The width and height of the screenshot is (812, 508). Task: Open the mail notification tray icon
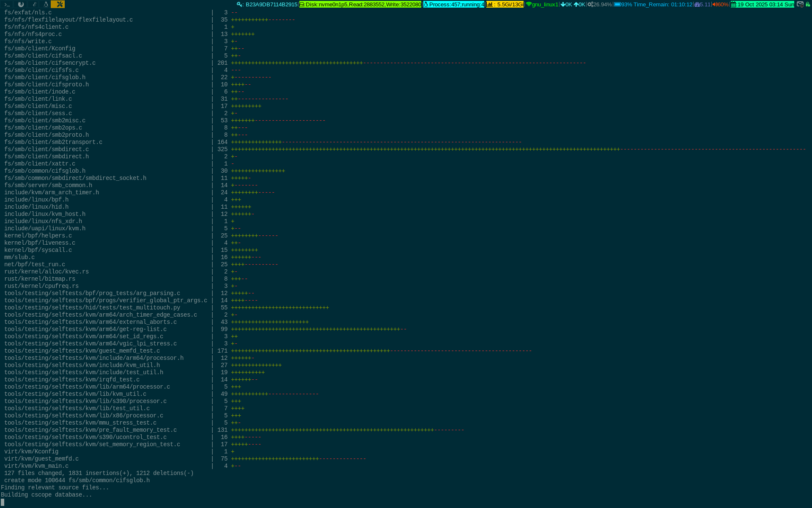[800, 4]
